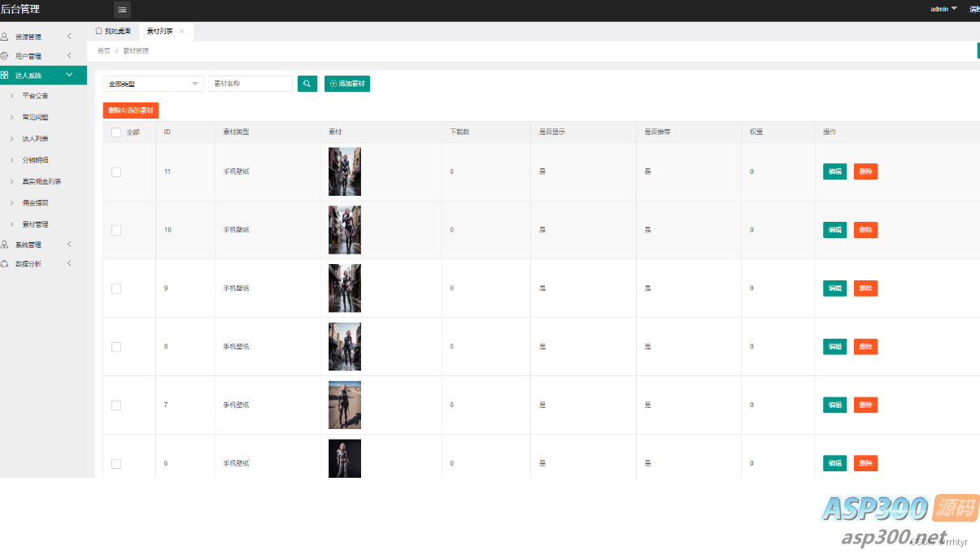Open 真实佣金列表 in the sidebar
The image size is (980, 555).
41,181
